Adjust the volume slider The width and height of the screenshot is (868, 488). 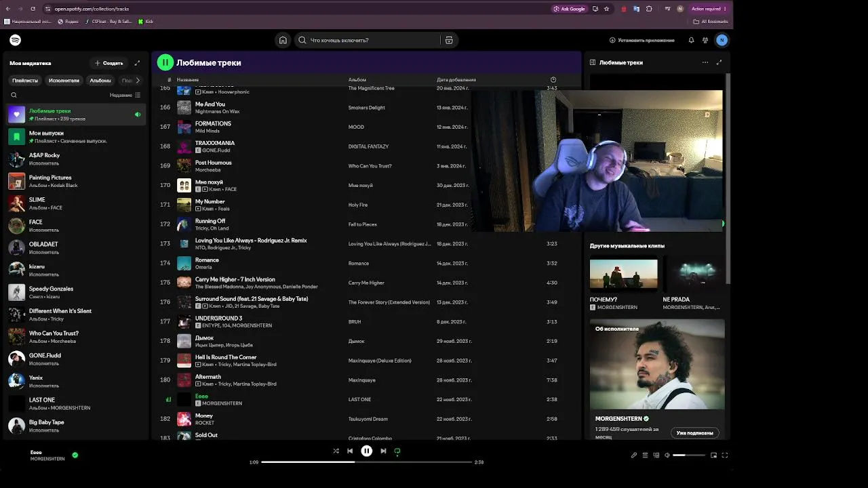689,455
